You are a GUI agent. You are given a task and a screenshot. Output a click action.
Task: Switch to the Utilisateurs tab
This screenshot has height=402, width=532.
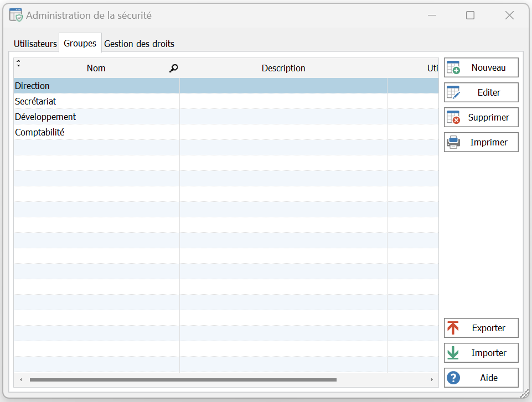pyautogui.click(x=35, y=44)
